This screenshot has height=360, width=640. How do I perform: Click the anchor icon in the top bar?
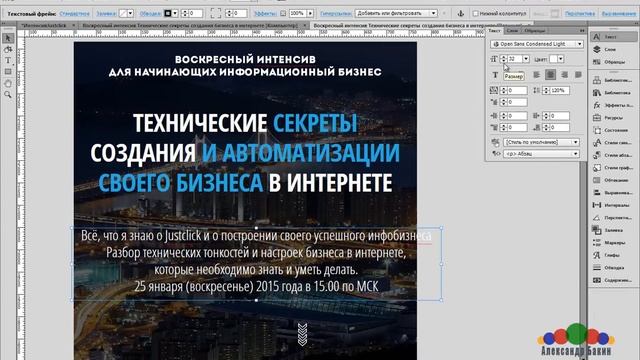coord(461,13)
